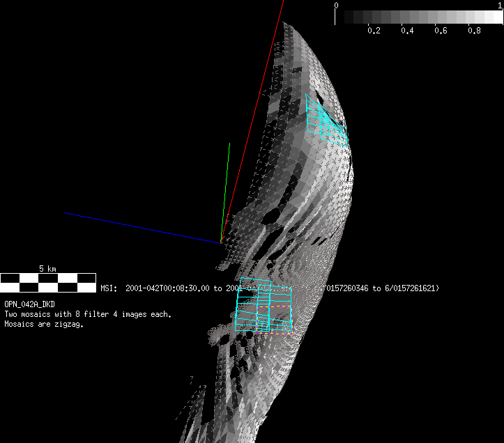
Task: Click the '5 km' scale label
Action: 47,268
